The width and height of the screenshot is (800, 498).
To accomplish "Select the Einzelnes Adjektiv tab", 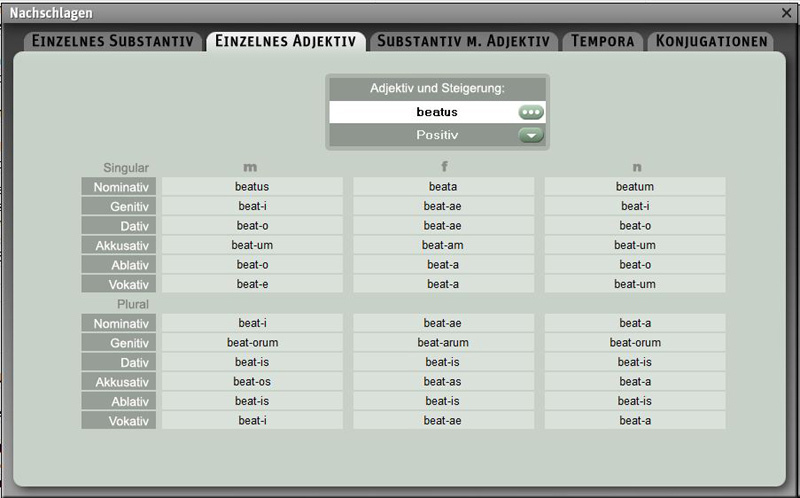I will tap(286, 41).
